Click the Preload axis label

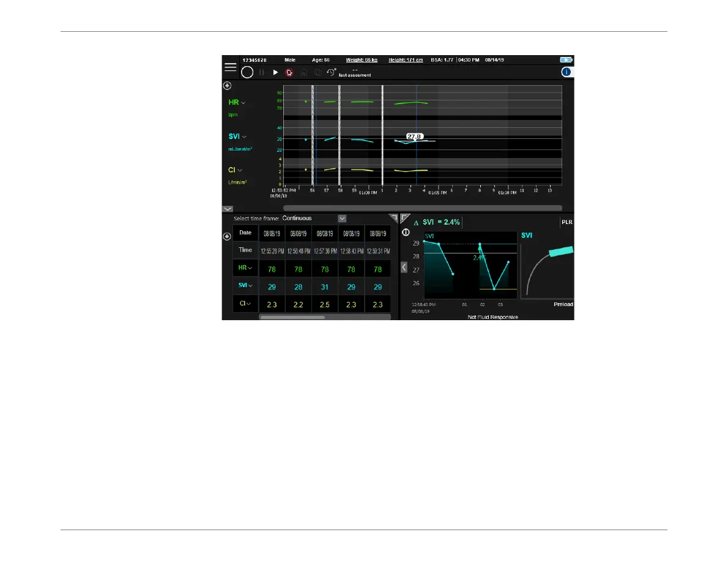[x=563, y=304]
